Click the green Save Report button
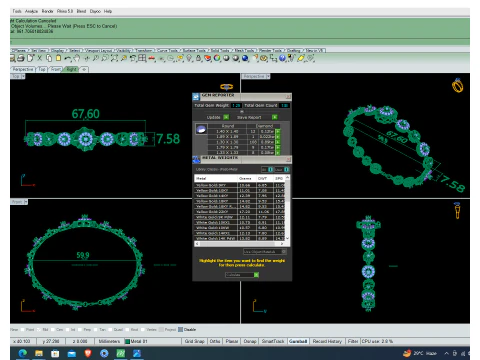The image size is (480, 360). 275,117
